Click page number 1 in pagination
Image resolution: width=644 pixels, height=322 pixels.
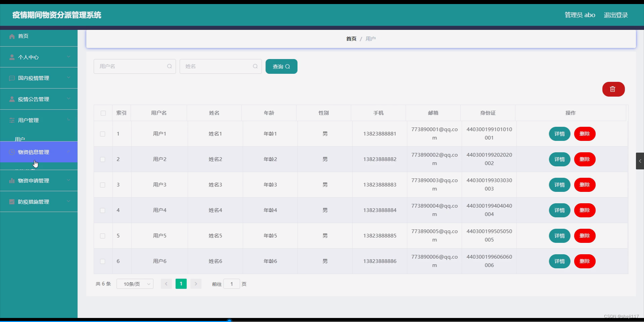[181, 284]
